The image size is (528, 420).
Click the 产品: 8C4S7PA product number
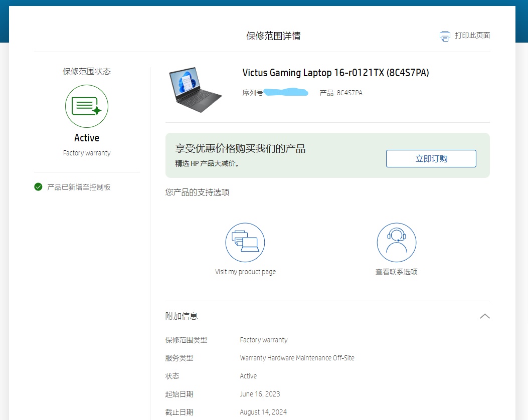tap(341, 93)
